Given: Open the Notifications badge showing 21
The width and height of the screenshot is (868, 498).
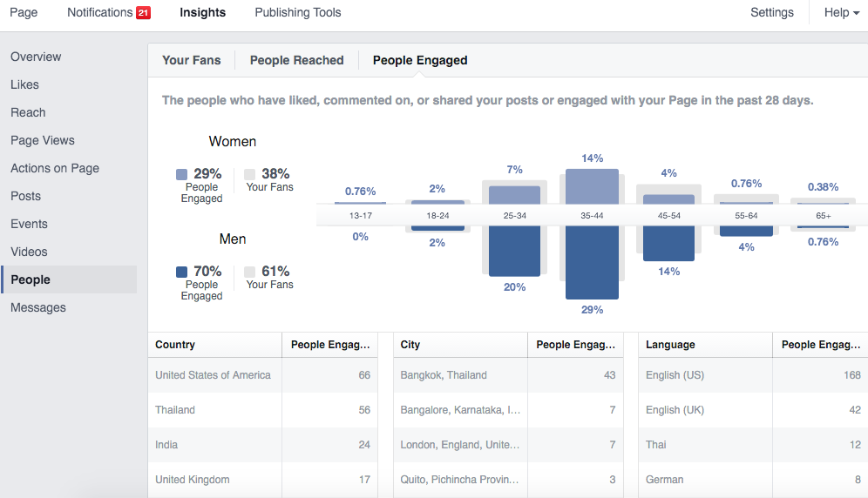Looking at the screenshot, I should tap(143, 13).
